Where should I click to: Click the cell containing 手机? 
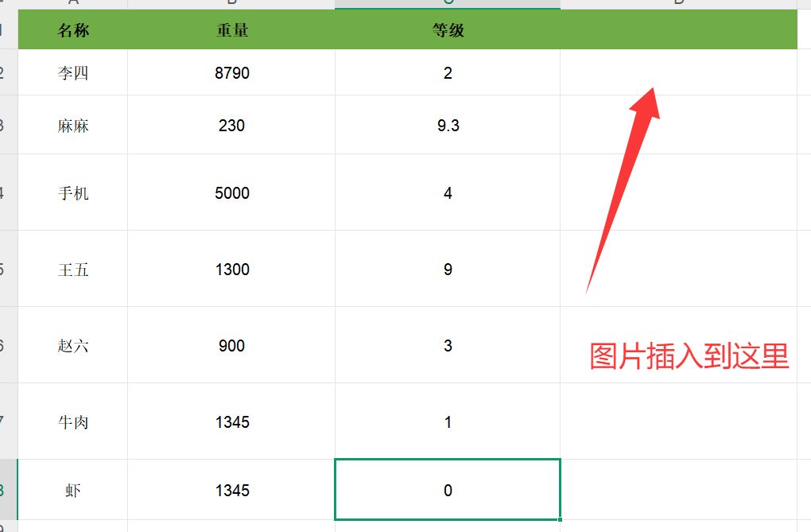73,192
